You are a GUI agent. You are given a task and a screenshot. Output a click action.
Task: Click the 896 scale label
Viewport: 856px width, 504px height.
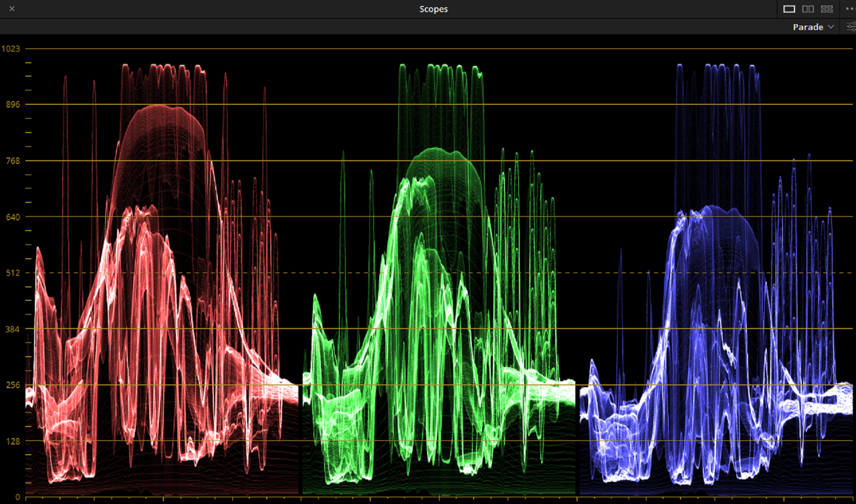pyautogui.click(x=13, y=104)
